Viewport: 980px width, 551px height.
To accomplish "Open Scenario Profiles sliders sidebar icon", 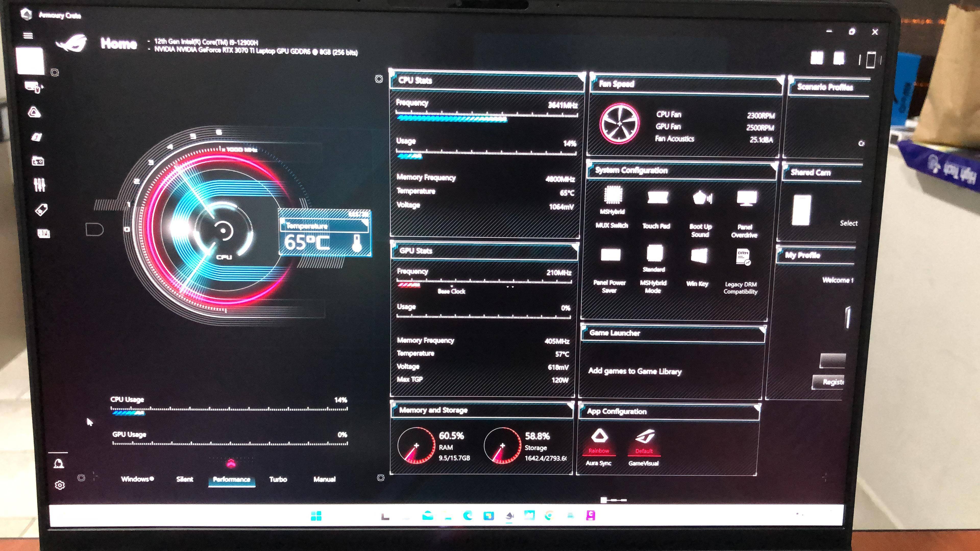I will [40, 185].
